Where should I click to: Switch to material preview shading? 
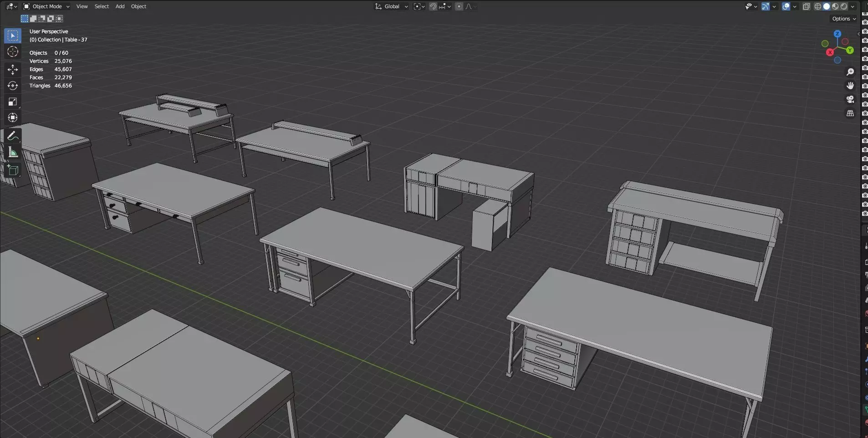(835, 6)
